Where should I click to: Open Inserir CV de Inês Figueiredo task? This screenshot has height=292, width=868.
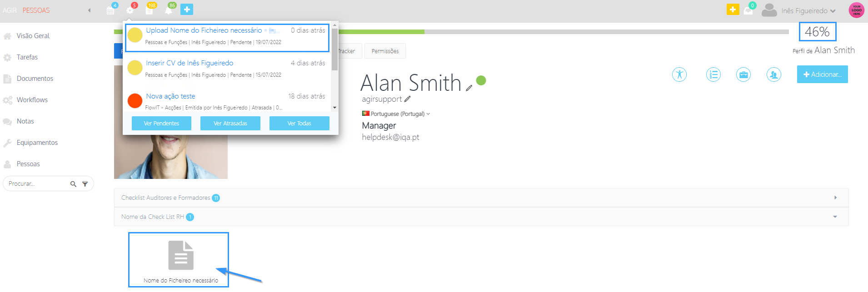coord(190,63)
